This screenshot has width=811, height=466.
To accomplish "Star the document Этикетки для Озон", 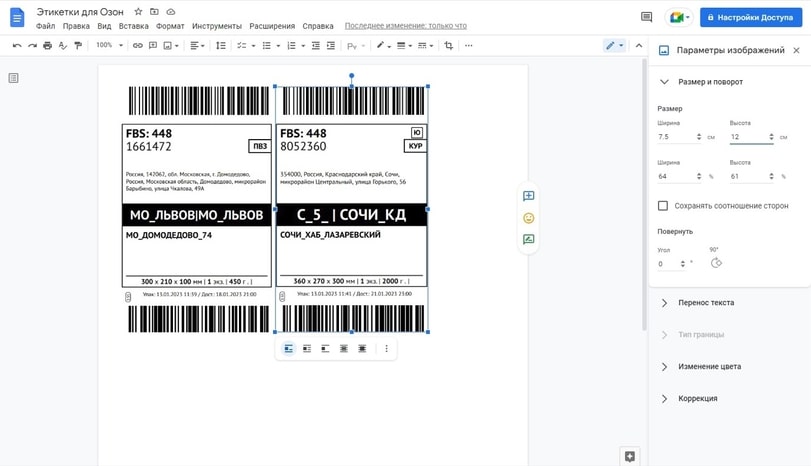I will [138, 12].
